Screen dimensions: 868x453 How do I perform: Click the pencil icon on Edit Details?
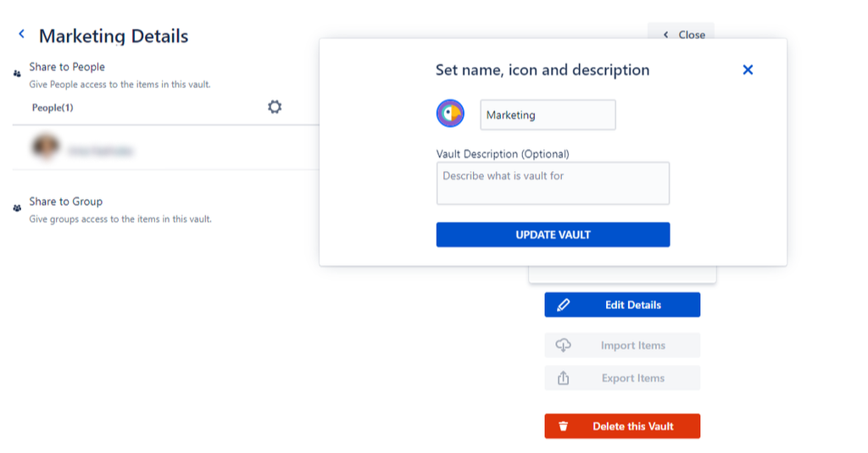[564, 305]
